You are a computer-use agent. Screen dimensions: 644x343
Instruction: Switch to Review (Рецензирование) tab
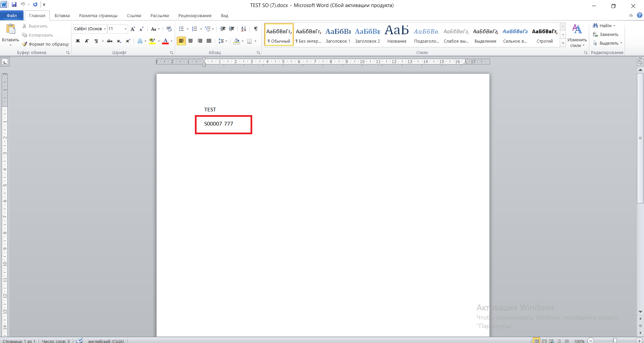195,15
